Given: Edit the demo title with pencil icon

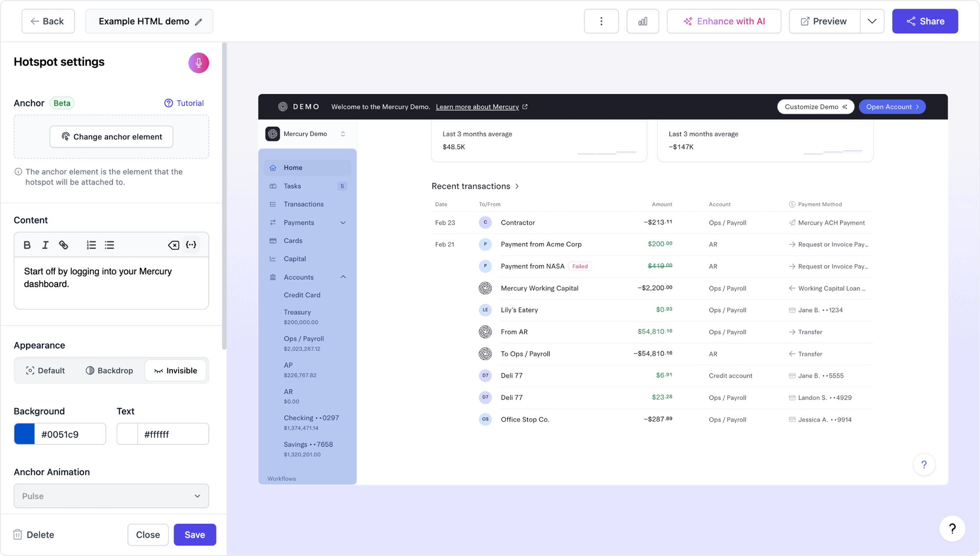Looking at the screenshot, I should point(198,22).
